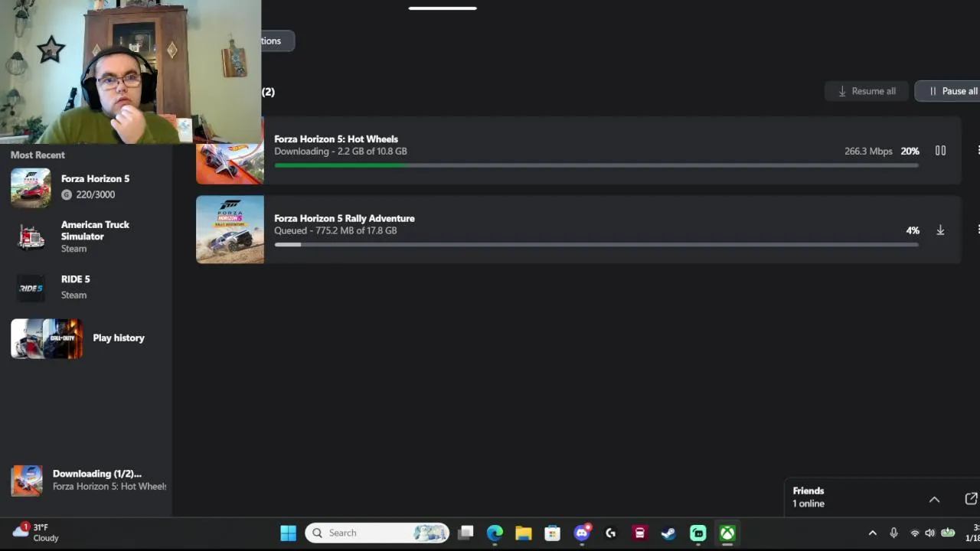Click the Resume all button
The width and height of the screenshot is (980, 551).
tap(866, 91)
